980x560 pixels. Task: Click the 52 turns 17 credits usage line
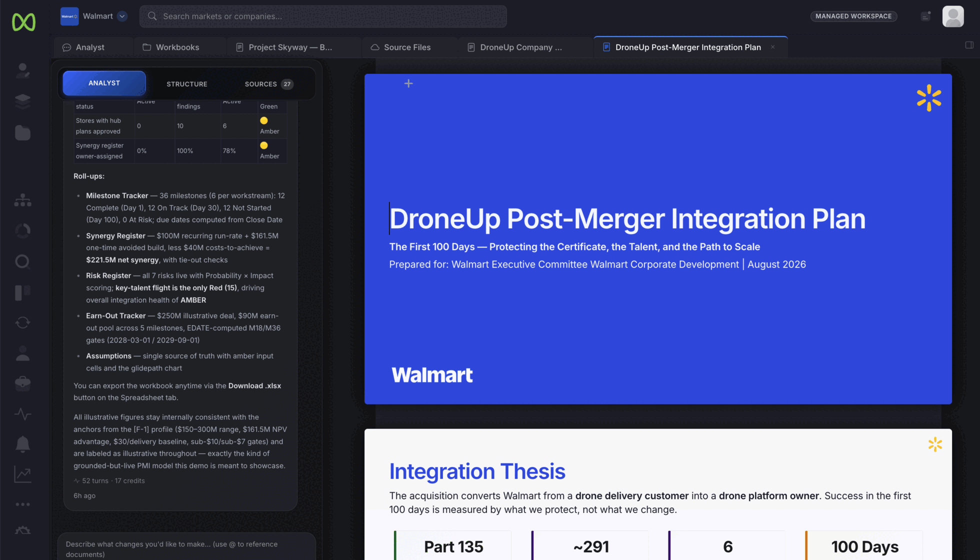(x=109, y=480)
